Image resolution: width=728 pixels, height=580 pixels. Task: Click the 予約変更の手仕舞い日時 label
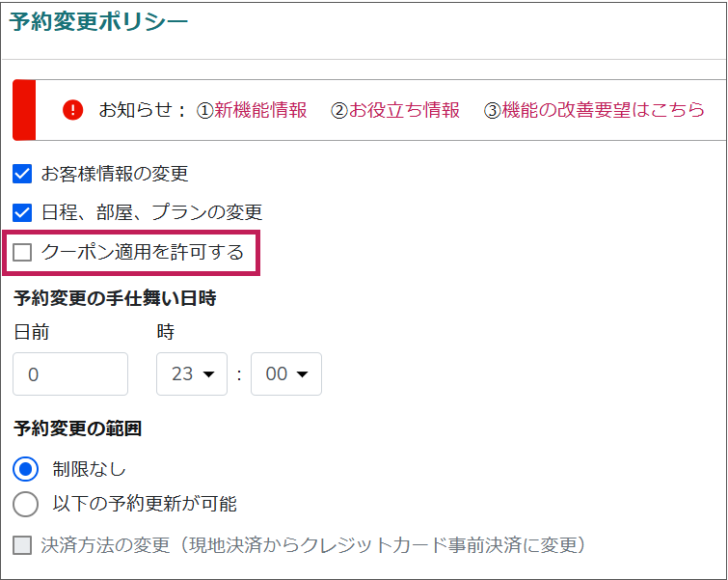click(115, 298)
